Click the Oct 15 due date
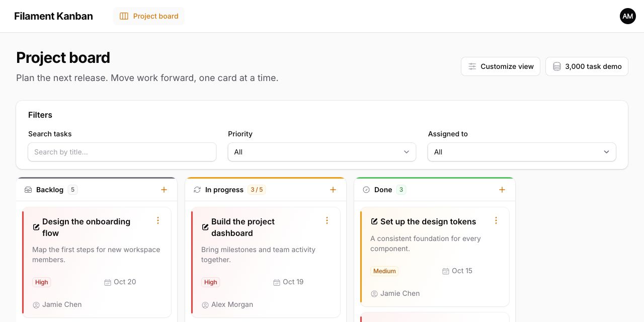Viewport: 644px width, 322px height. coord(462,271)
